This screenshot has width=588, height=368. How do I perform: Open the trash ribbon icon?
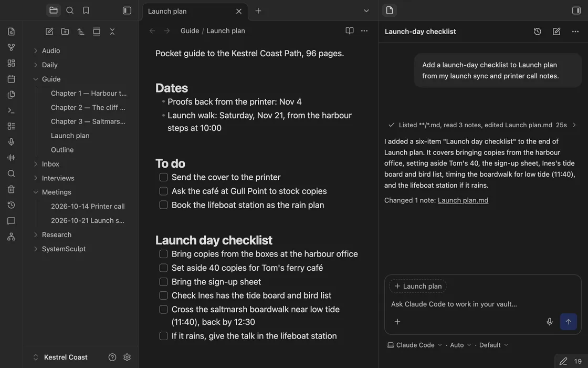click(x=11, y=189)
